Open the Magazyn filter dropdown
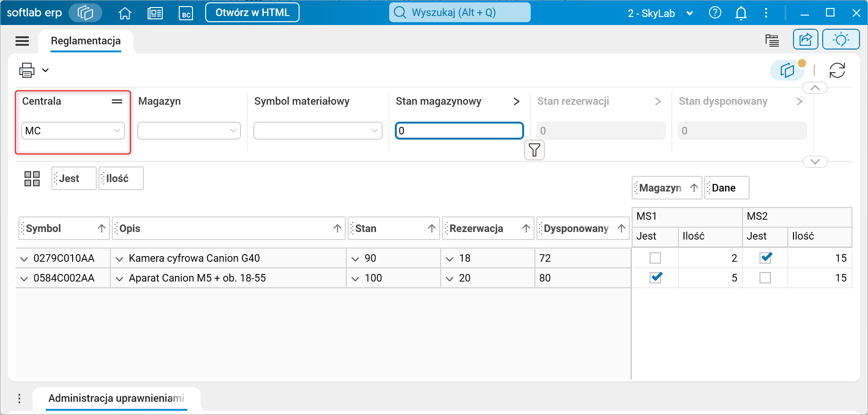 [189, 131]
